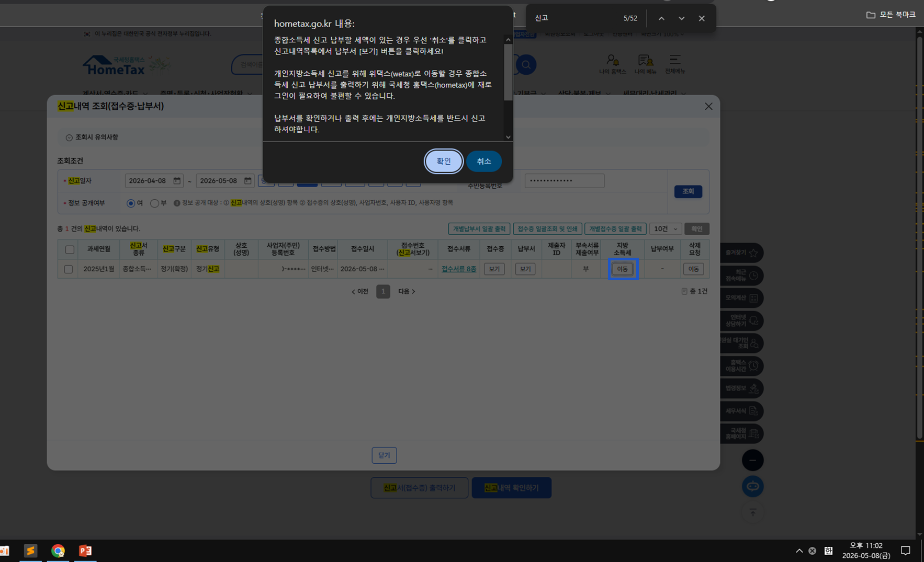The image size is (924, 562).
Task: Click 취소 in the hometax alert
Action: (484, 161)
